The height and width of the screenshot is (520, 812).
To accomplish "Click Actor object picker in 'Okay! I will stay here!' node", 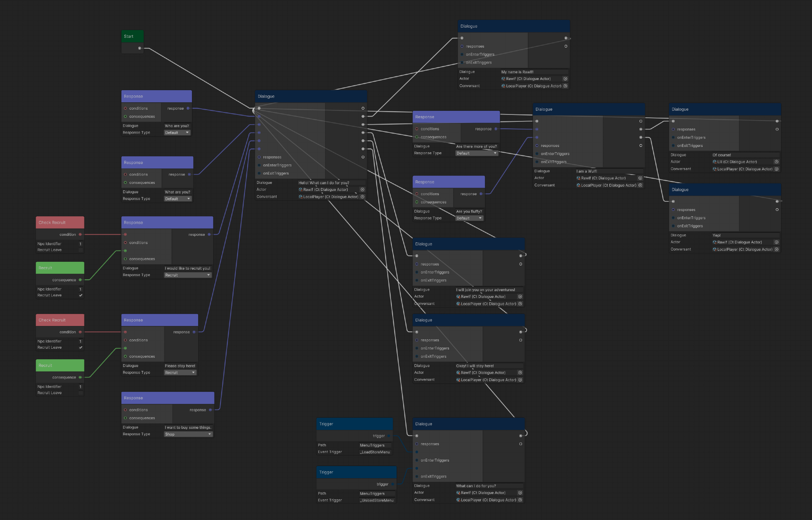I will click(520, 373).
